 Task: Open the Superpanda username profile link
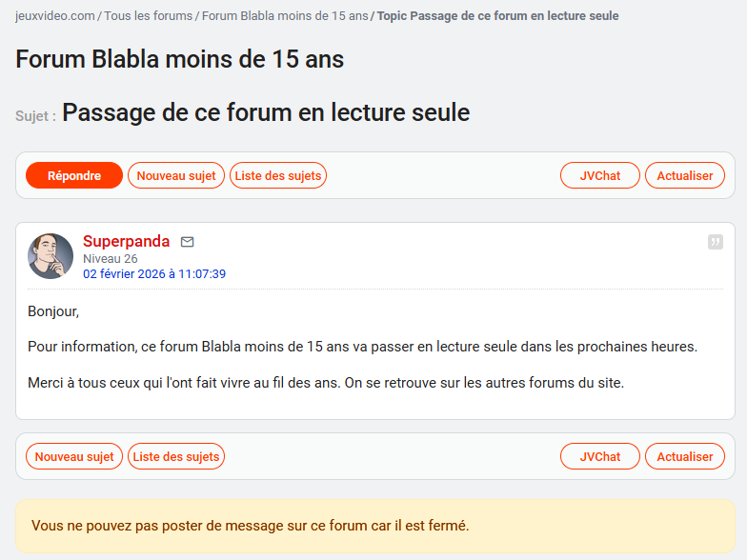126,242
